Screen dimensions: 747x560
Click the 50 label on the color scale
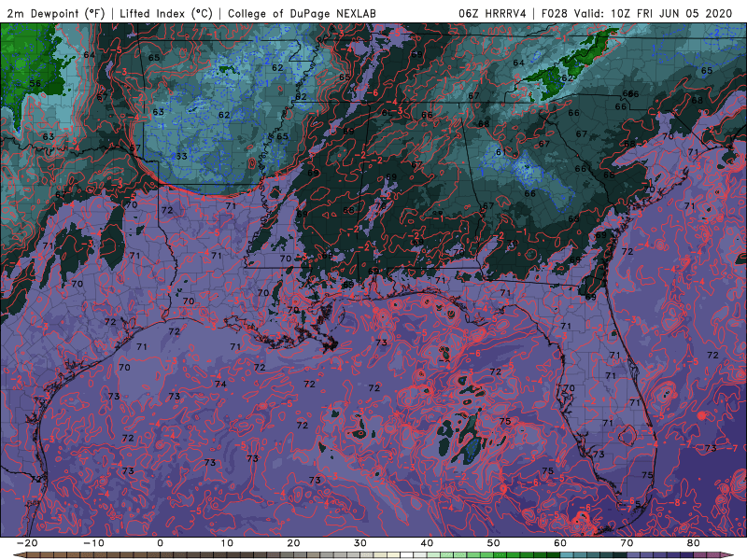(x=494, y=543)
